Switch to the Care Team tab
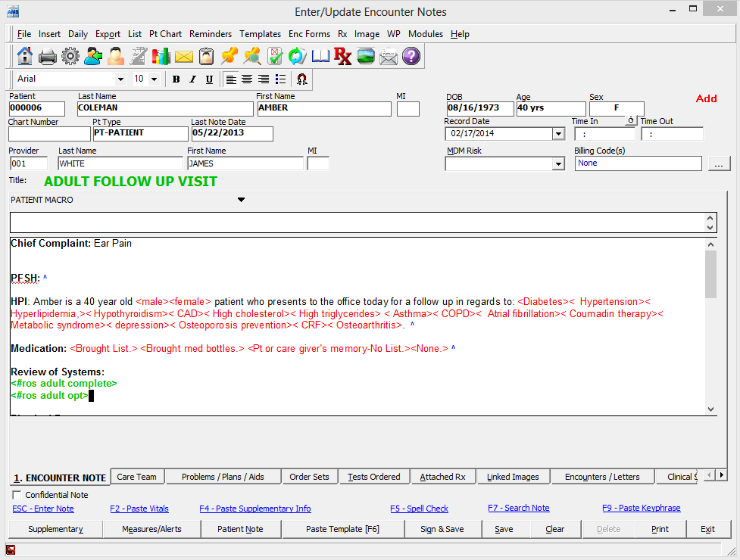Screen dimensions: 740x560 point(136,477)
